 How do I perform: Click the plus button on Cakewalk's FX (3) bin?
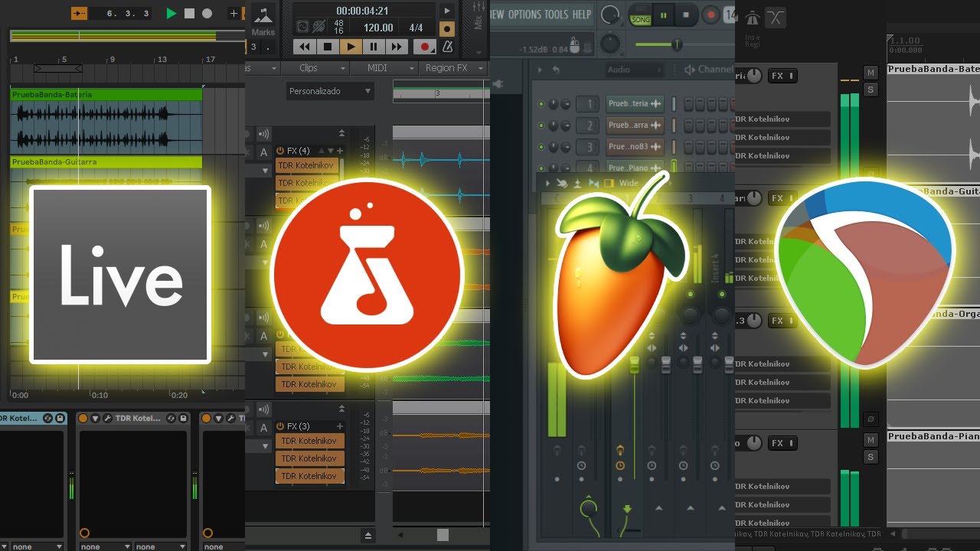[341, 426]
